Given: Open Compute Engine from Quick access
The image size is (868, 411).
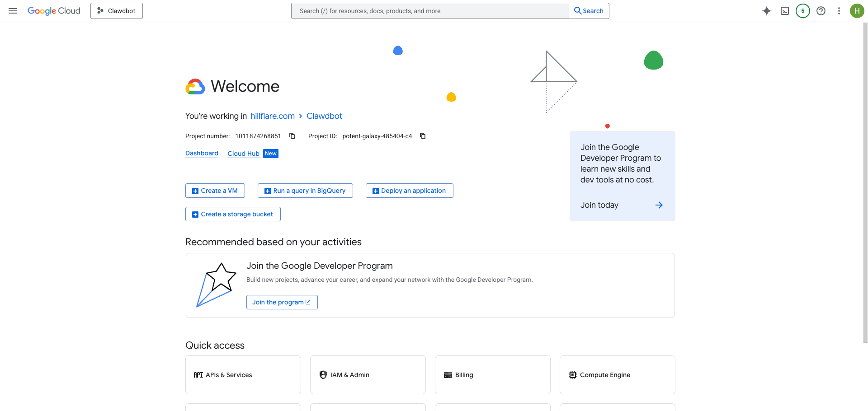Looking at the screenshot, I should tap(617, 375).
